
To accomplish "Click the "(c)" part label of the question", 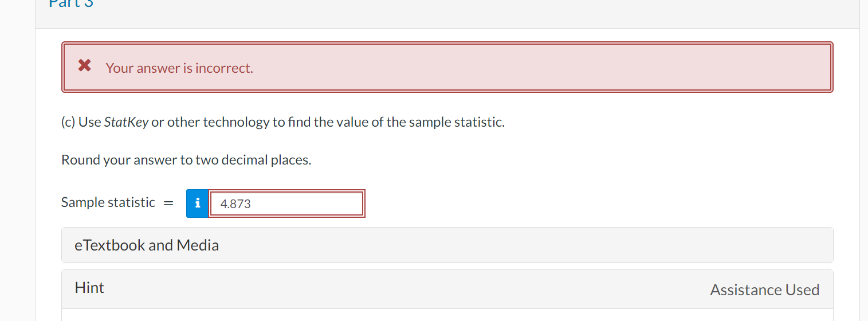I will [68, 122].
